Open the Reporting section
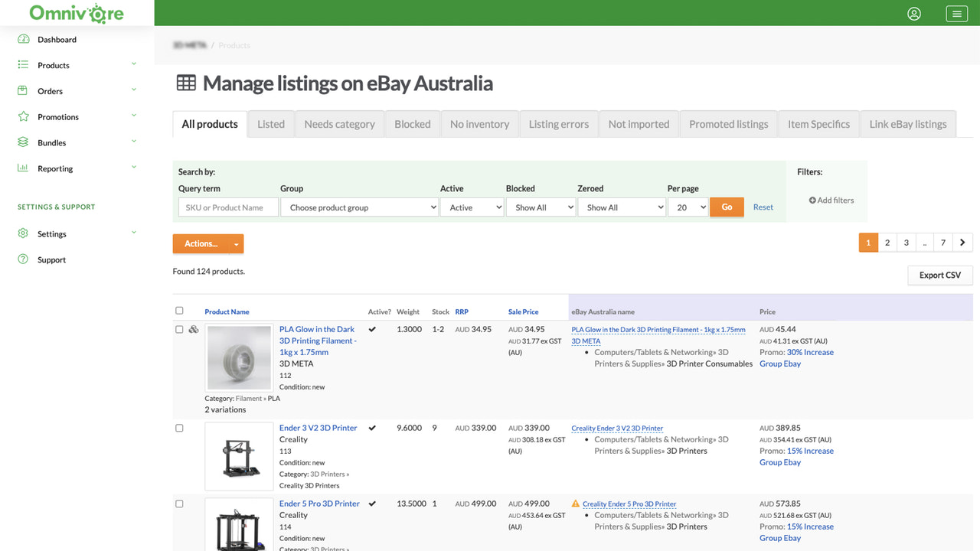Image resolution: width=980 pixels, height=551 pixels. tap(54, 168)
